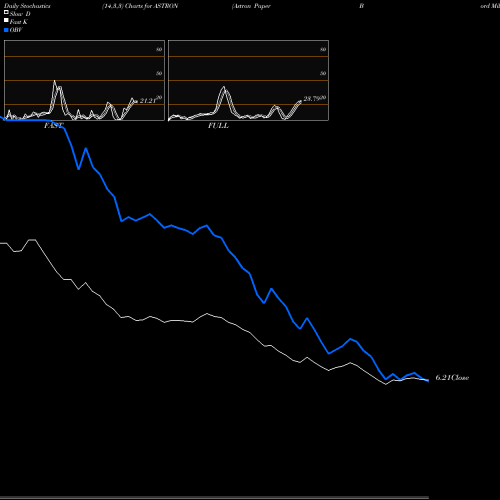Click the 80 level label in FAST chart
This screenshot has height=500, width=500.
coord(159,49)
